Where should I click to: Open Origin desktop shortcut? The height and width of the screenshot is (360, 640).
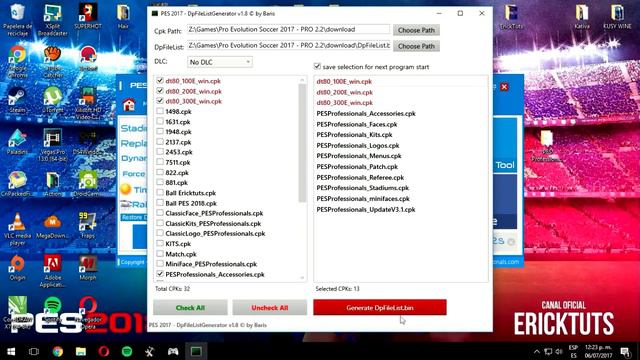pos(17,268)
